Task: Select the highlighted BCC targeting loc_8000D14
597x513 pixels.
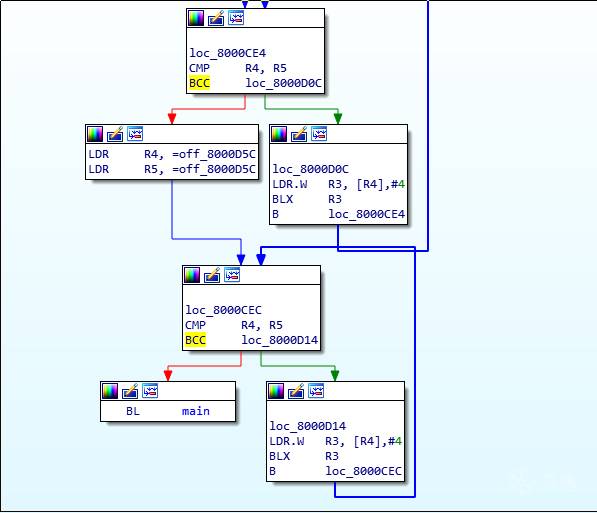Action: point(195,340)
